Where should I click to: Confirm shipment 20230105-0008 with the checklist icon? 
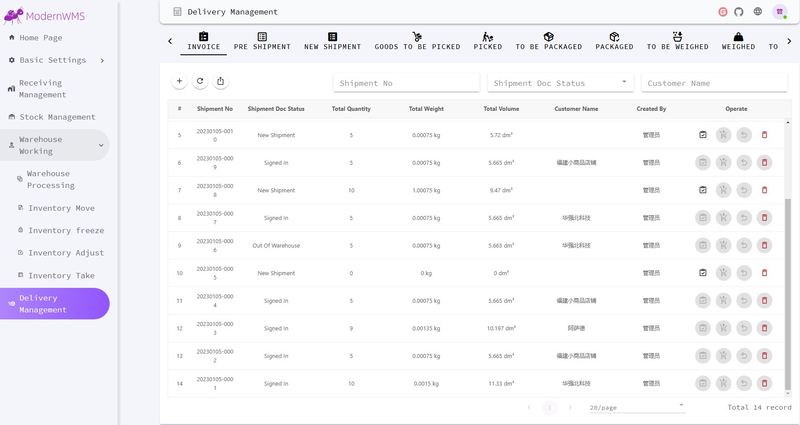pyautogui.click(x=703, y=190)
